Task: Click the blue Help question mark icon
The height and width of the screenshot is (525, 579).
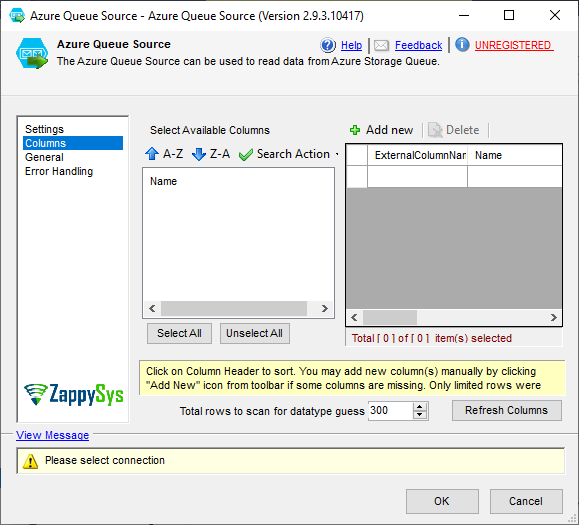Action: tap(328, 45)
